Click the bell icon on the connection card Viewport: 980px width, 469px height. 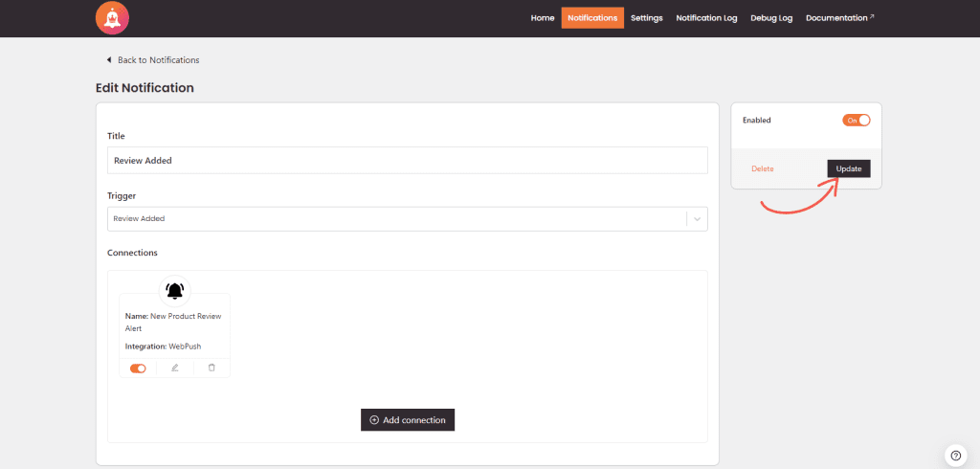click(x=175, y=291)
